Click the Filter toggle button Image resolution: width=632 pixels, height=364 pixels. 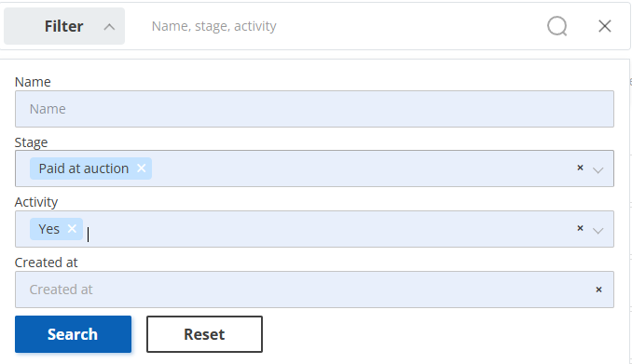click(x=64, y=26)
